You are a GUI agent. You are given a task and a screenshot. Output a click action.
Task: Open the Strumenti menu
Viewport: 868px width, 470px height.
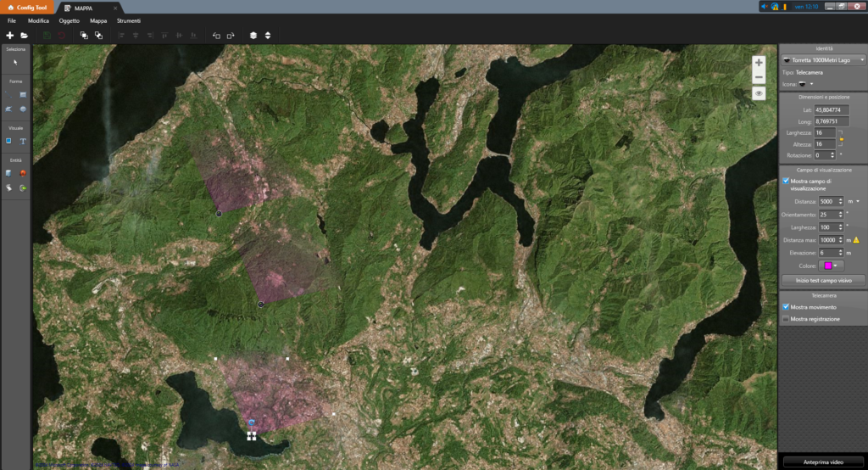pyautogui.click(x=129, y=21)
